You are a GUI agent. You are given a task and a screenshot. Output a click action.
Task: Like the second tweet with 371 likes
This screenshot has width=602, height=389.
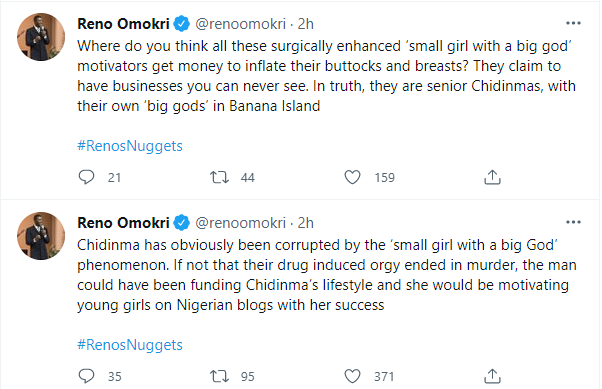[x=352, y=376]
